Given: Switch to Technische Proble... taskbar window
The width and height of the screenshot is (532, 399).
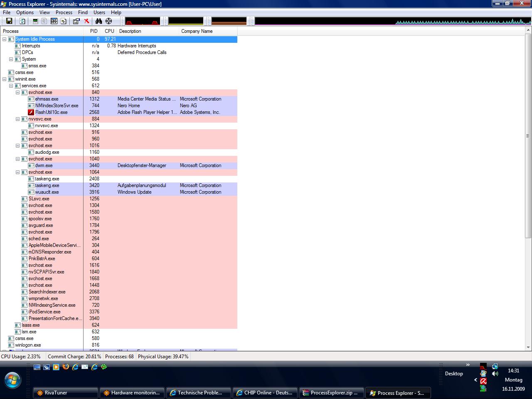Looking at the screenshot, I should pos(199,393).
